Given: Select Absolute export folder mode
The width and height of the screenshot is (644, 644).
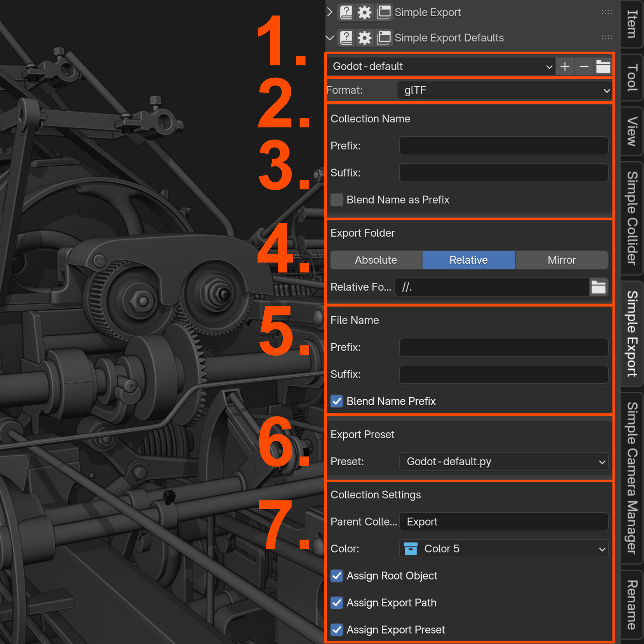Looking at the screenshot, I should pos(376,260).
